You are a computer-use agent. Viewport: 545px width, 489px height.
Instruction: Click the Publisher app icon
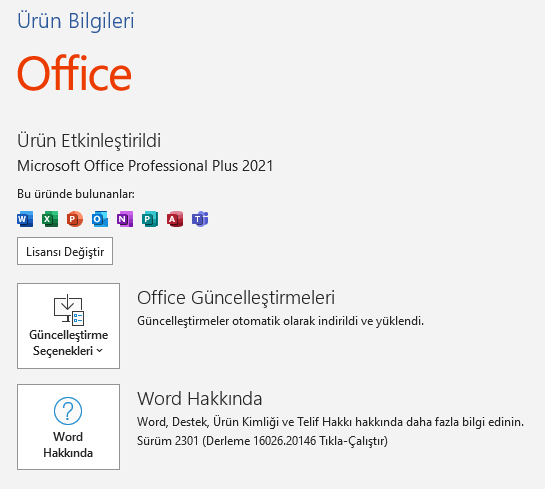coord(150,219)
